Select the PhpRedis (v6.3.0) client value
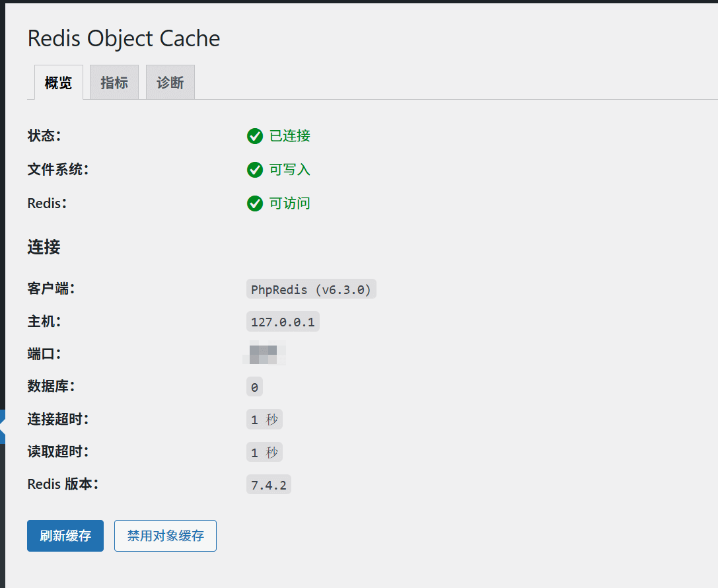The width and height of the screenshot is (718, 588). click(x=311, y=289)
